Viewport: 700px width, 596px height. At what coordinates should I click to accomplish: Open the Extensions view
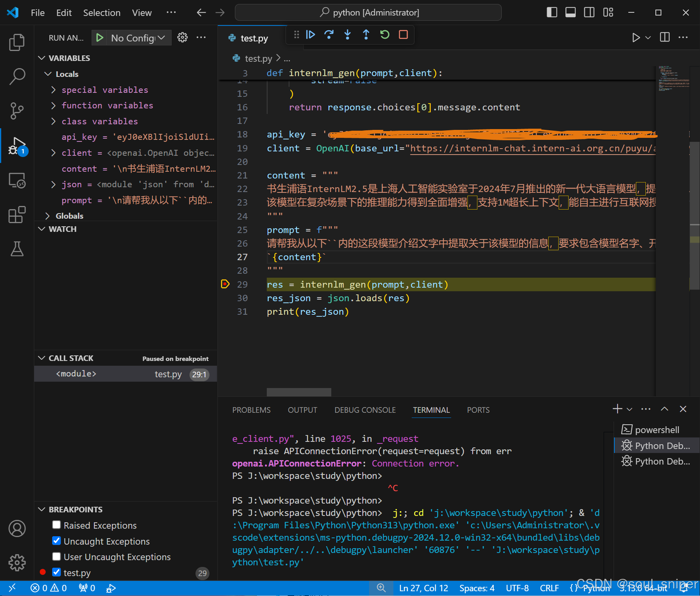(17, 215)
